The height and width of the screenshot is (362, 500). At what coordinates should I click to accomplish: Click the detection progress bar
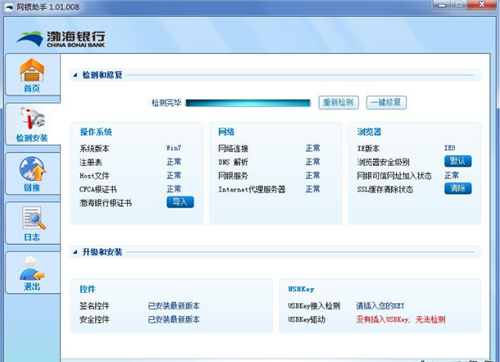click(x=248, y=103)
